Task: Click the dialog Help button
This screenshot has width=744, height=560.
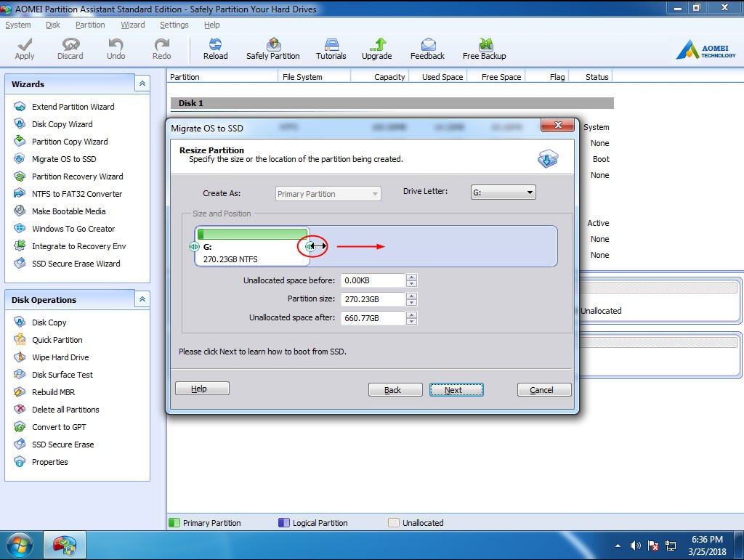Action: tap(202, 389)
